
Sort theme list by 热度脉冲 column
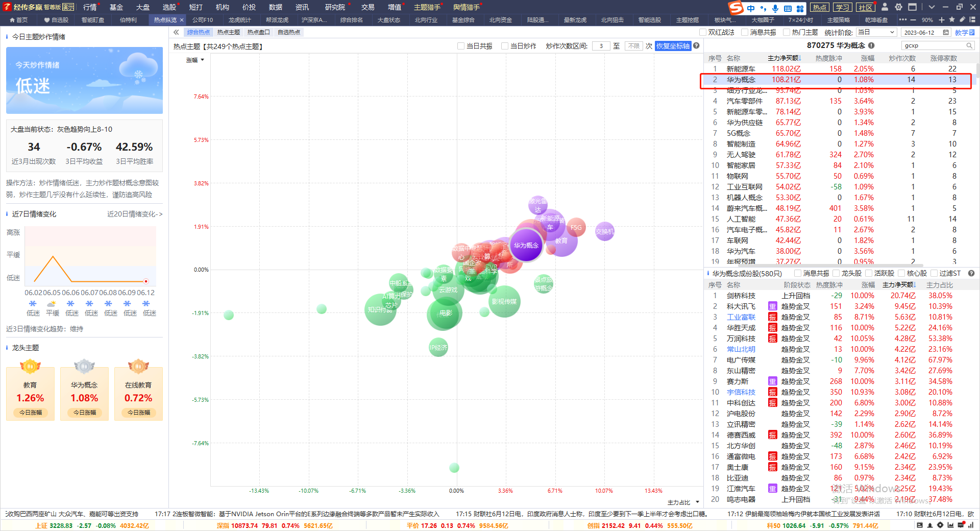(x=828, y=58)
